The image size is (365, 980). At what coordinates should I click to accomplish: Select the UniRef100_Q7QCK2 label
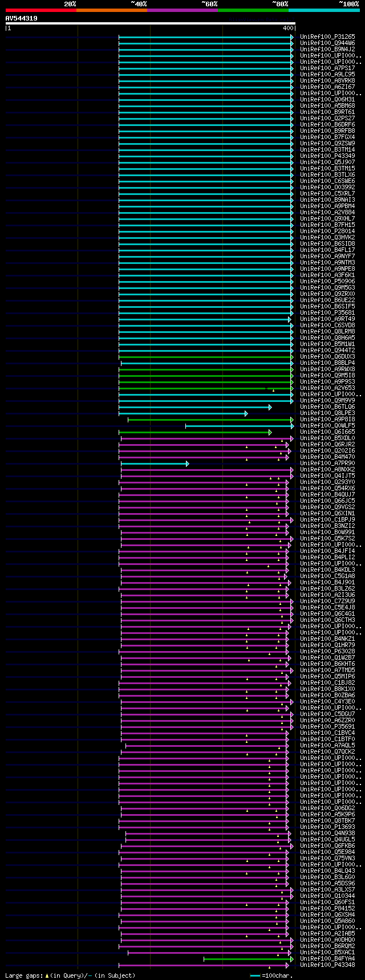coord(327,752)
